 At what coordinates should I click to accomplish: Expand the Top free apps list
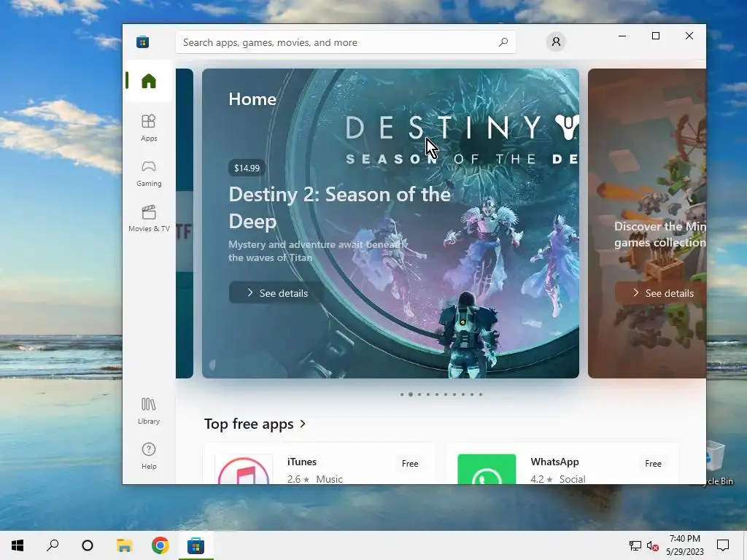pos(255,424)
